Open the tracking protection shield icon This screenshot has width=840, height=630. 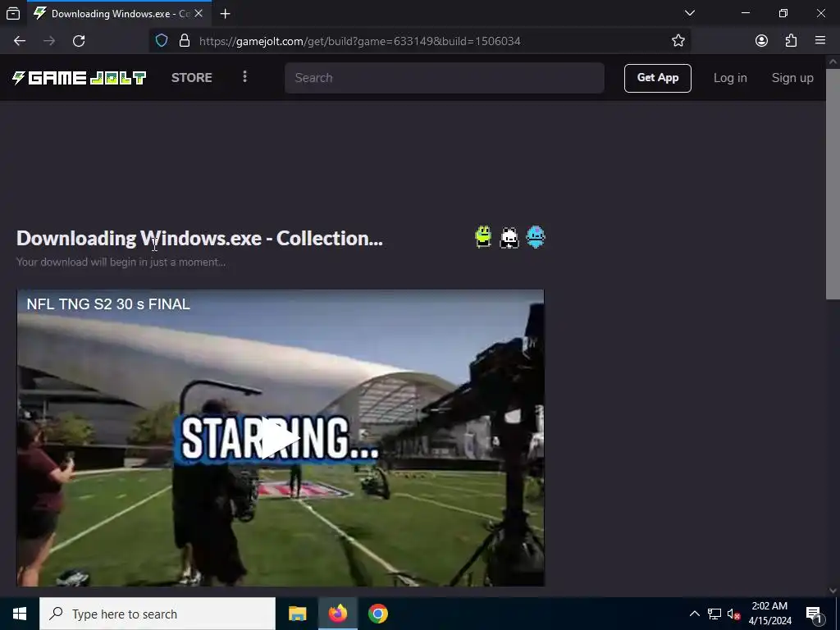tap(162, 41)
